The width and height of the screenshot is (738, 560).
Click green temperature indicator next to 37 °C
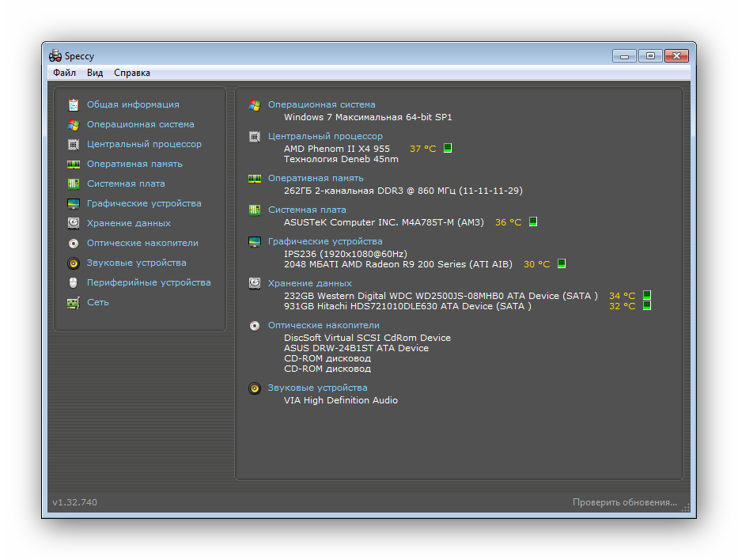pyautogui.click(x=448, y=148)
